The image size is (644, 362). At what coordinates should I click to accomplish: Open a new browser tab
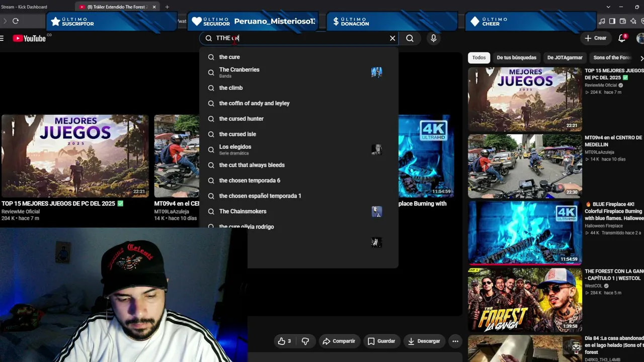[x=167, y=7]
